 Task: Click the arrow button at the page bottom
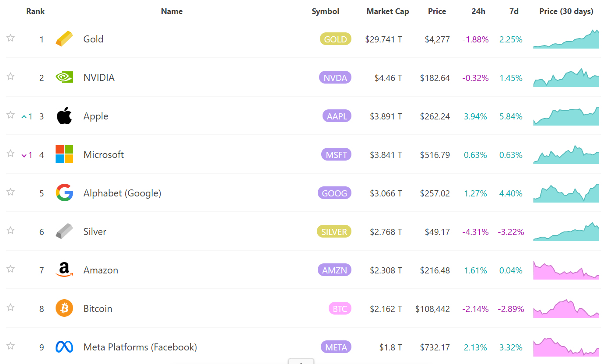pos(301,362)
